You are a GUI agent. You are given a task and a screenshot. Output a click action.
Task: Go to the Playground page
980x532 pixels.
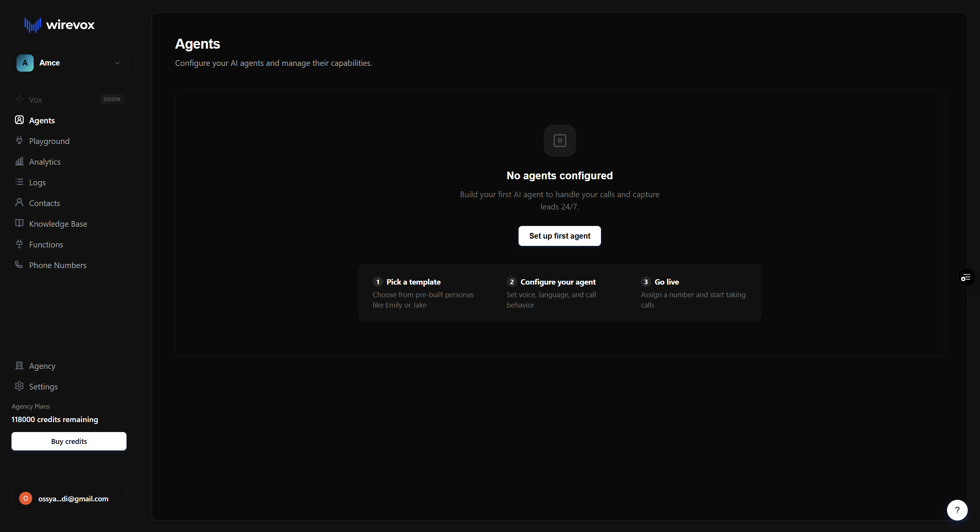tap(49, 141)
